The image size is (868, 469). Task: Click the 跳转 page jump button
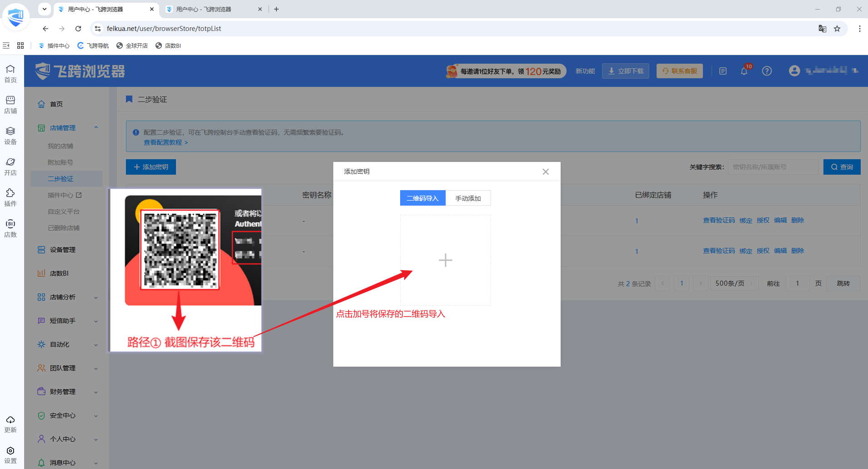pyautogui.click(x=843, y=283)
